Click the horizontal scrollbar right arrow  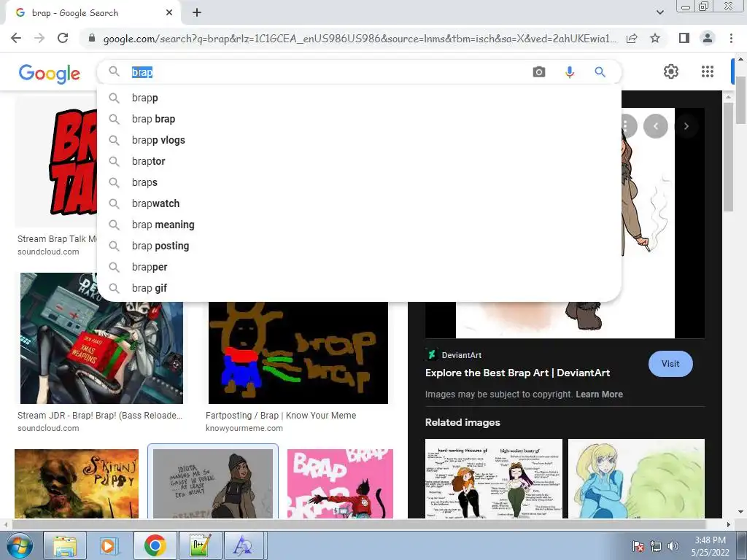click(728, 525)
